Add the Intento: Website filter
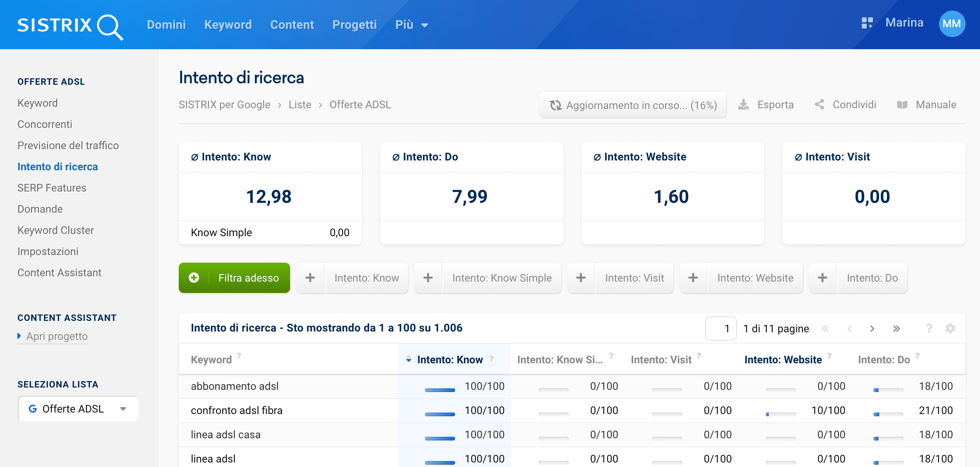The image size is (980, 467). (755, 278)
